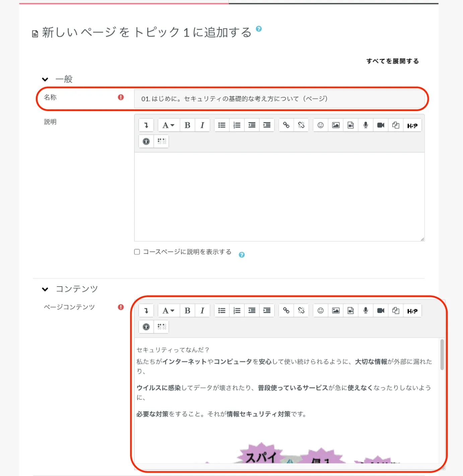The width and height of the screenshot is (463, 476).
Task: Open paragraph styles dropdown in page content editor
Action: [168, 311]
